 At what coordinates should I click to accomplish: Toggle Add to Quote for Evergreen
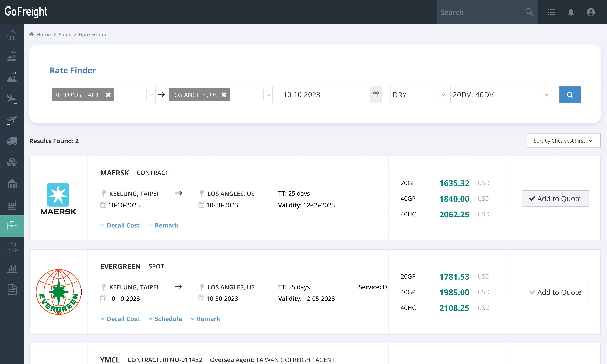[555, 292]
